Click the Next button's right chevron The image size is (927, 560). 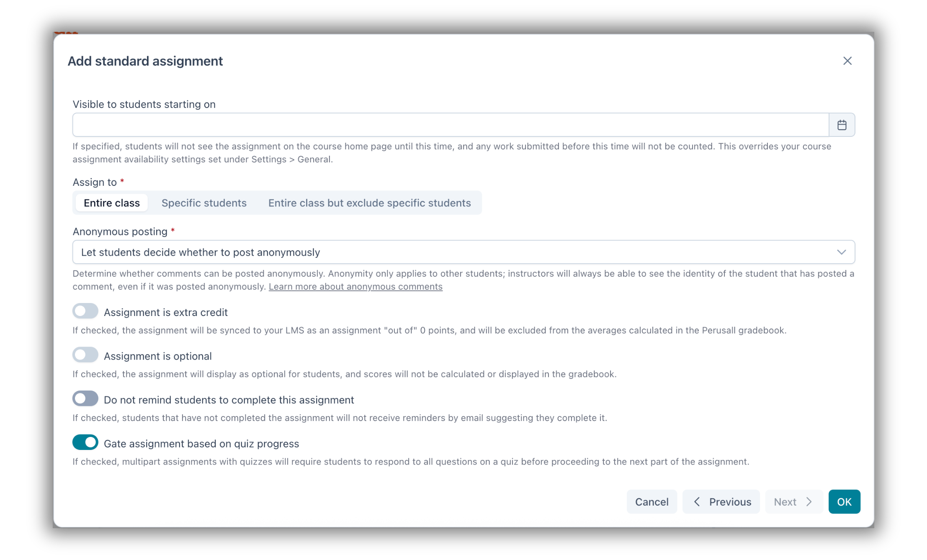click(x=809, y=501)
